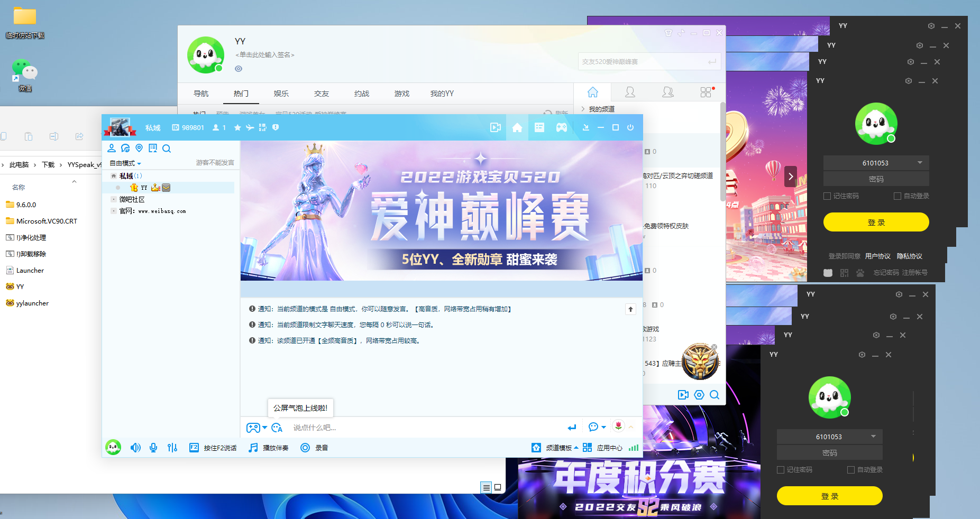Check 自动登录 in the lower login window
Viewport: 980px width, 519px height.
point(851,470)
